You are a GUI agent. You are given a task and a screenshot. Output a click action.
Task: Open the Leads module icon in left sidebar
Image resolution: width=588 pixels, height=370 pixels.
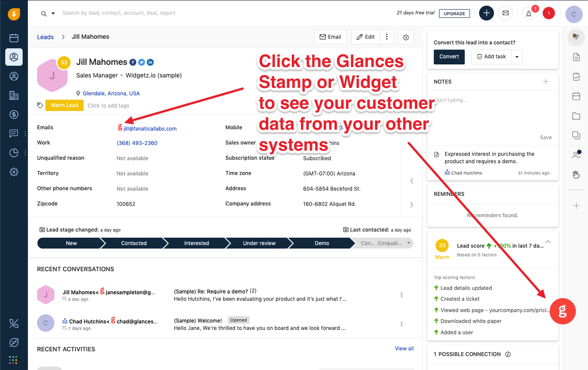point(14,57)
